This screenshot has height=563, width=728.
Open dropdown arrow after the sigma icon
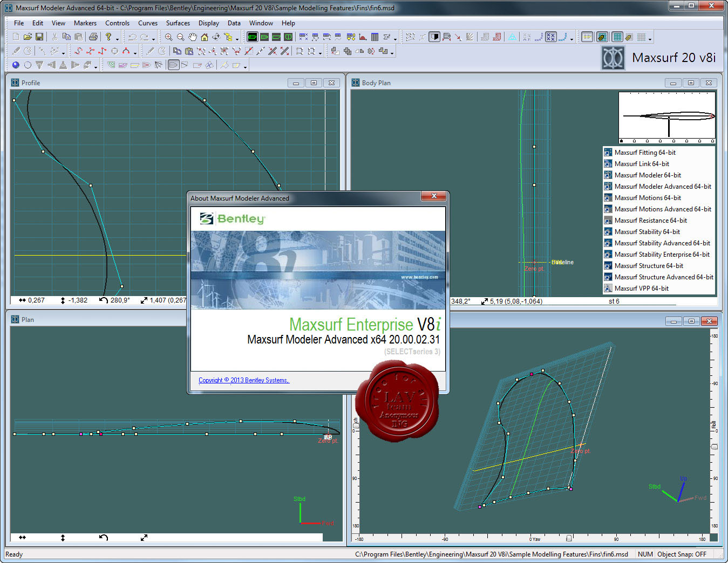tap(396, 39)
